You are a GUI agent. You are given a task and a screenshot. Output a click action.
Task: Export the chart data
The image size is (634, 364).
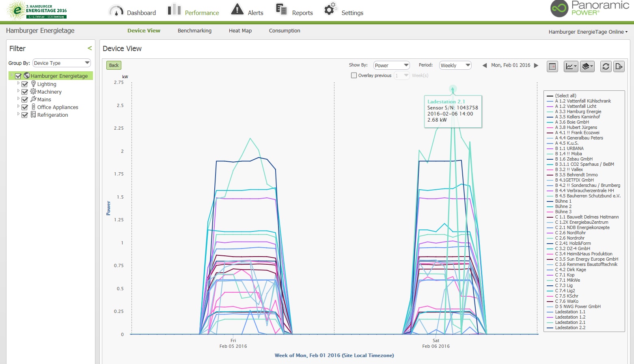pos(619,66)
